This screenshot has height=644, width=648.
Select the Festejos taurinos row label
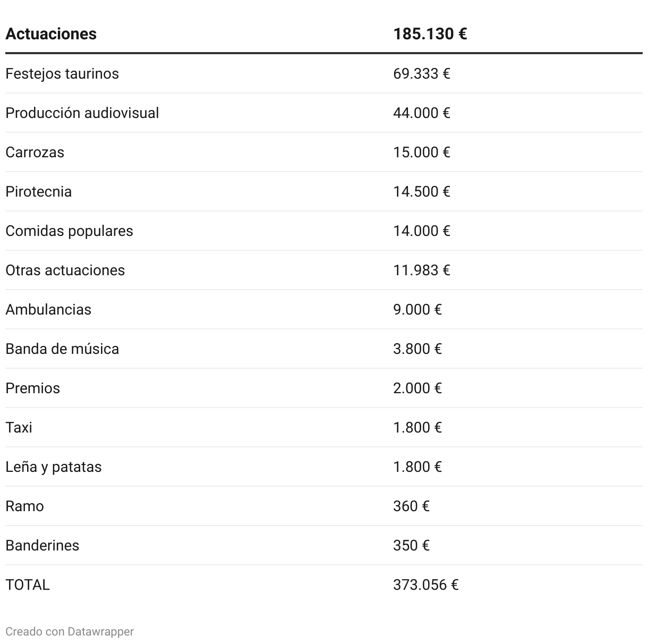click(62, 73)
